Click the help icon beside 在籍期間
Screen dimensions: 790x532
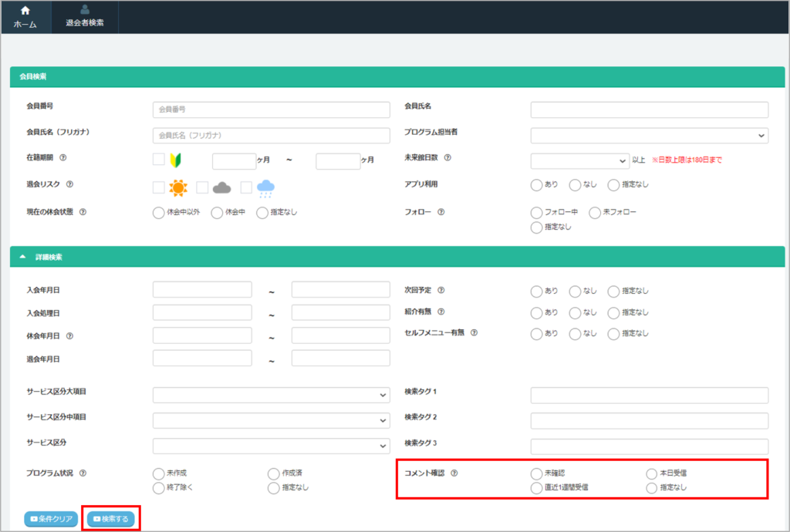coord(63,158)
